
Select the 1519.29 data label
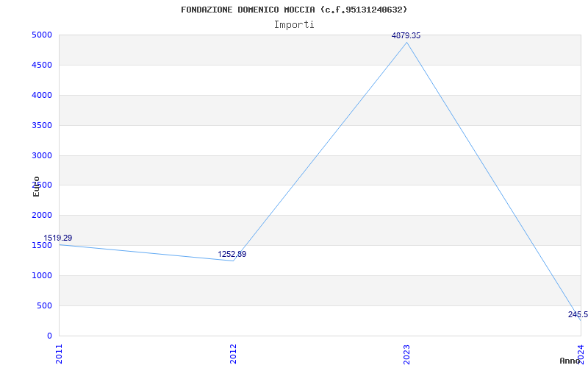click(x=58, y=238)
